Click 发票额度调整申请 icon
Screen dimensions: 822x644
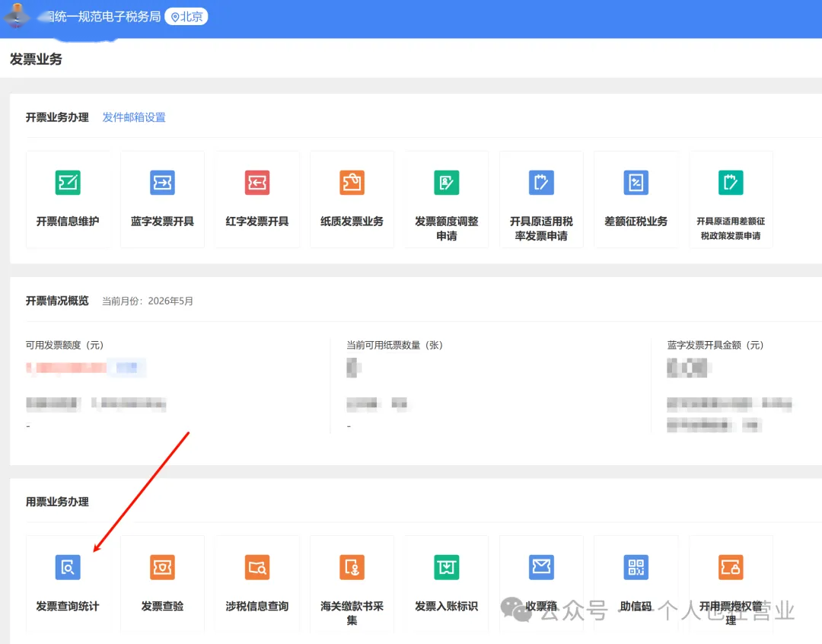pyautogui.click(x=447, y=183)
